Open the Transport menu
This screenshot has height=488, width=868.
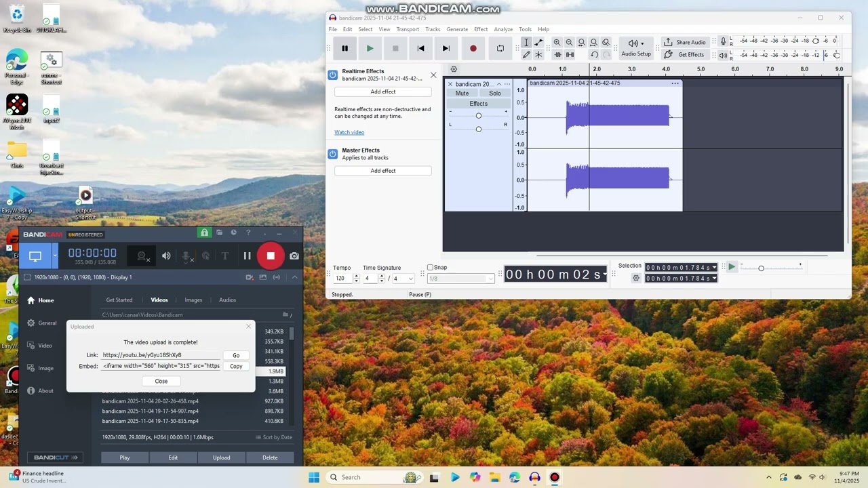click(x=408, y=29)
